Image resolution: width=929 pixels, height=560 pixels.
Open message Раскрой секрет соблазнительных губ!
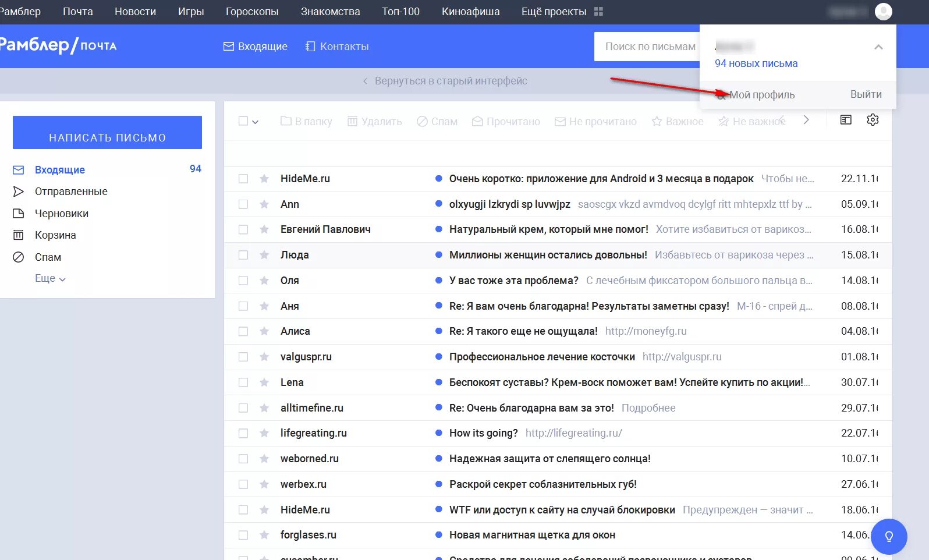pyautogui.click(x=543, y=484)
